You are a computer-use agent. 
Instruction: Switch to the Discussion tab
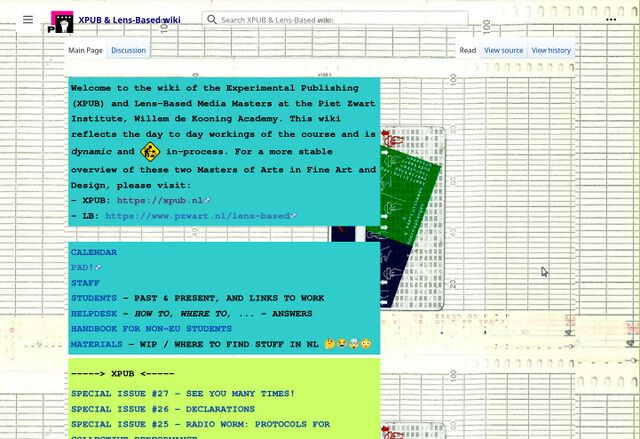tap(128, 50)
